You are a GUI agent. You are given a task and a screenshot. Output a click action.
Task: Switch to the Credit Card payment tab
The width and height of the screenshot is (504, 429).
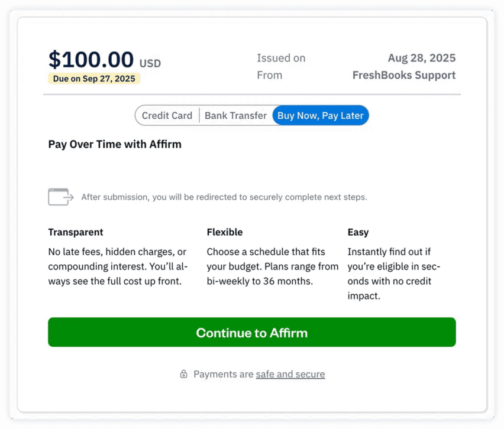coord(168,115)
